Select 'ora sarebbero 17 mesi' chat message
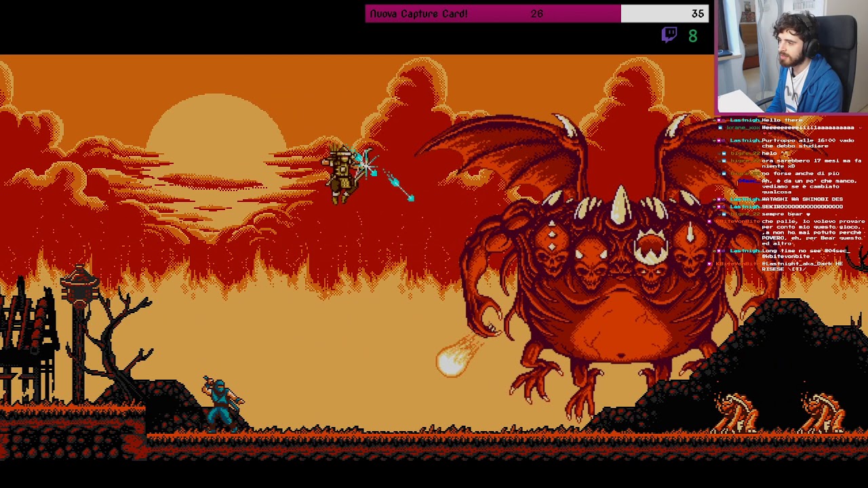 click(x=812, y=163)
